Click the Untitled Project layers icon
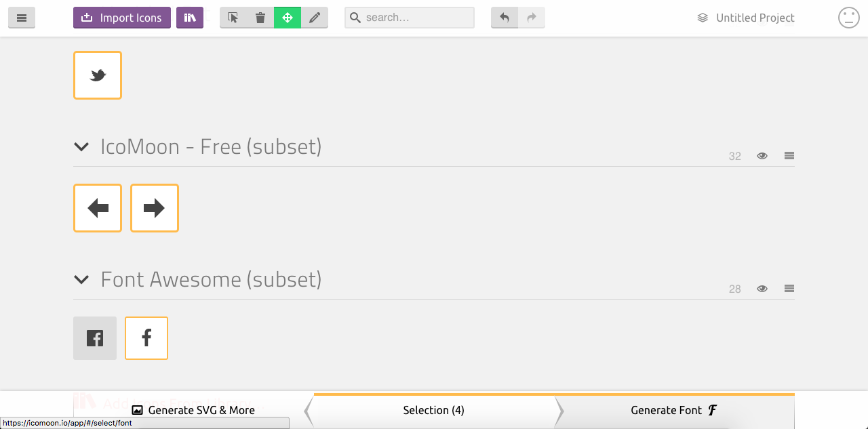868x429 pixels. click(702, 18)
